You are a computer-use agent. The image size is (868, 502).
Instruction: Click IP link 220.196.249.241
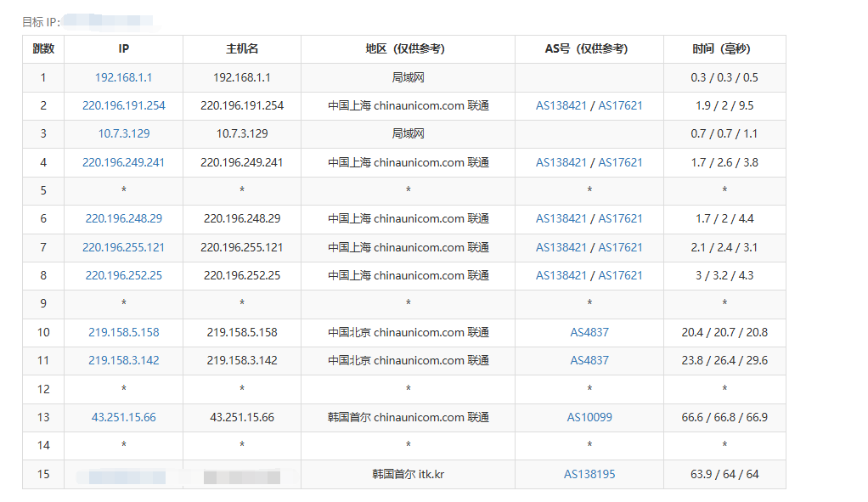click(123, 162)
